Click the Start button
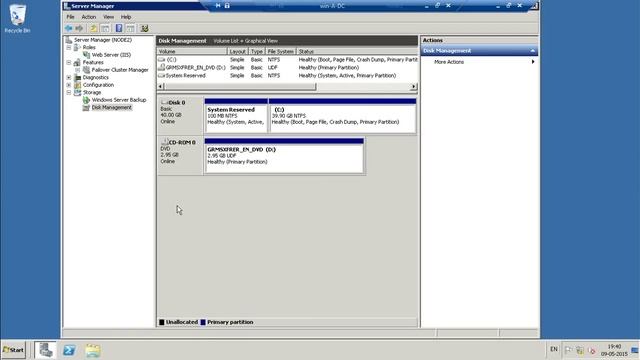The width and height of the screenshot is (640, 360). tap(13, 350)
